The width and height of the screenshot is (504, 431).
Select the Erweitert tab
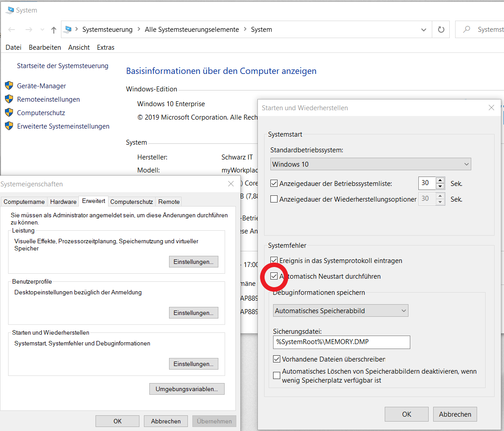[94, 201]
